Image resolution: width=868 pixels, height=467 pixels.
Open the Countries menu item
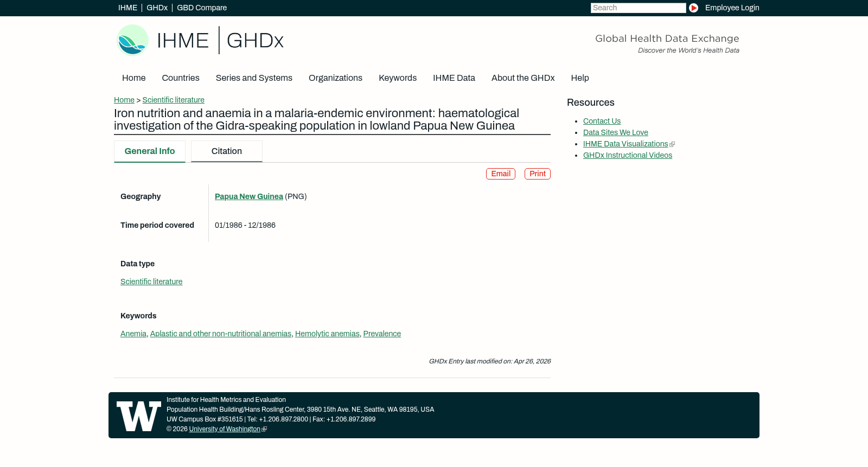tap(181, 78)
